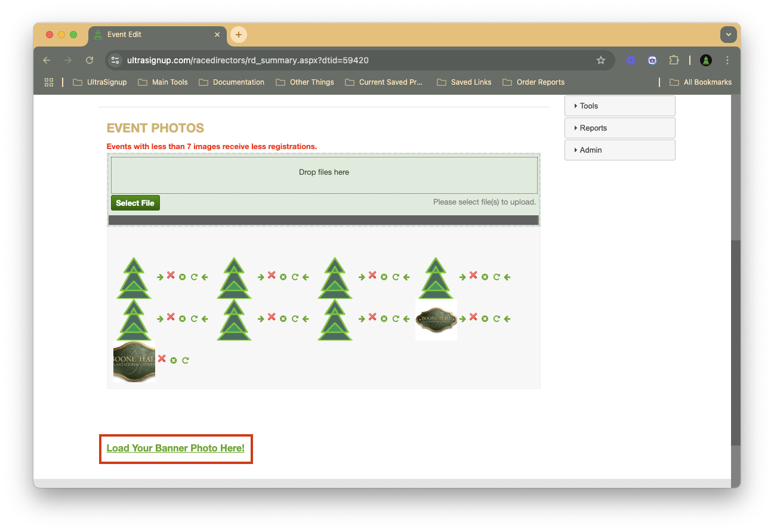Click the Select File button
This screenshot has height=532, width=774.
pos(135,203)
